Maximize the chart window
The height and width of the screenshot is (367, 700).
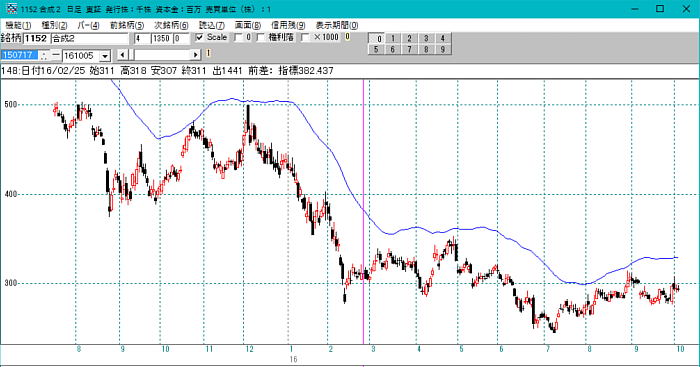click(660, 9)
